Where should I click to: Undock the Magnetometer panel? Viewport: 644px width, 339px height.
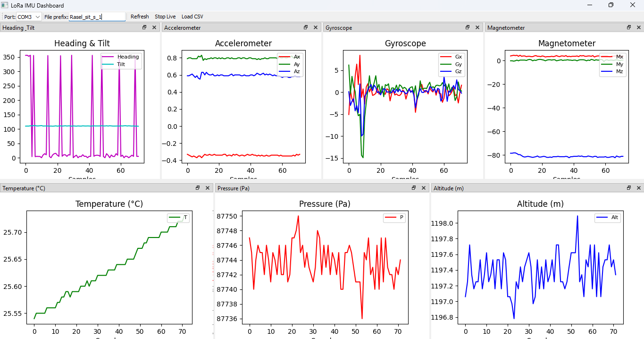[629, 28]
